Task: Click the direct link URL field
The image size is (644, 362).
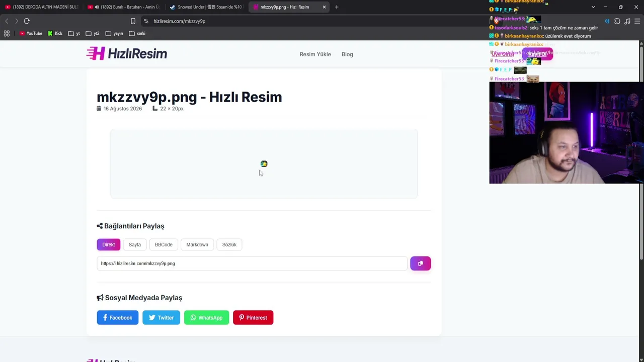Action: (252, 263)
